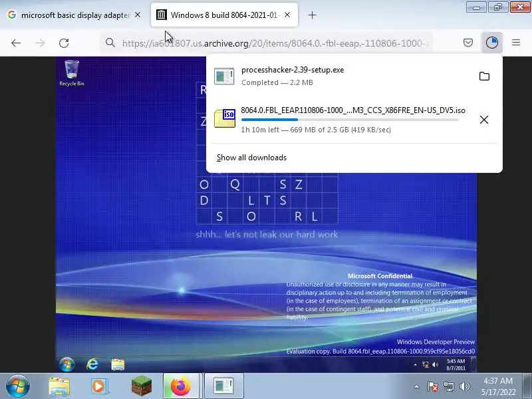Open a new browser tab
Viewport: 532px width, 399px height.
click(312, 15)
